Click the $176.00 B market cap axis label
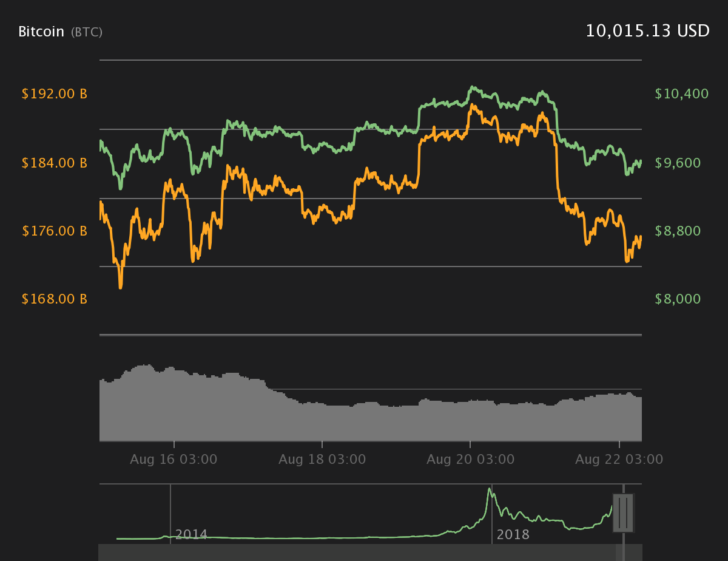 pos(55,231)
